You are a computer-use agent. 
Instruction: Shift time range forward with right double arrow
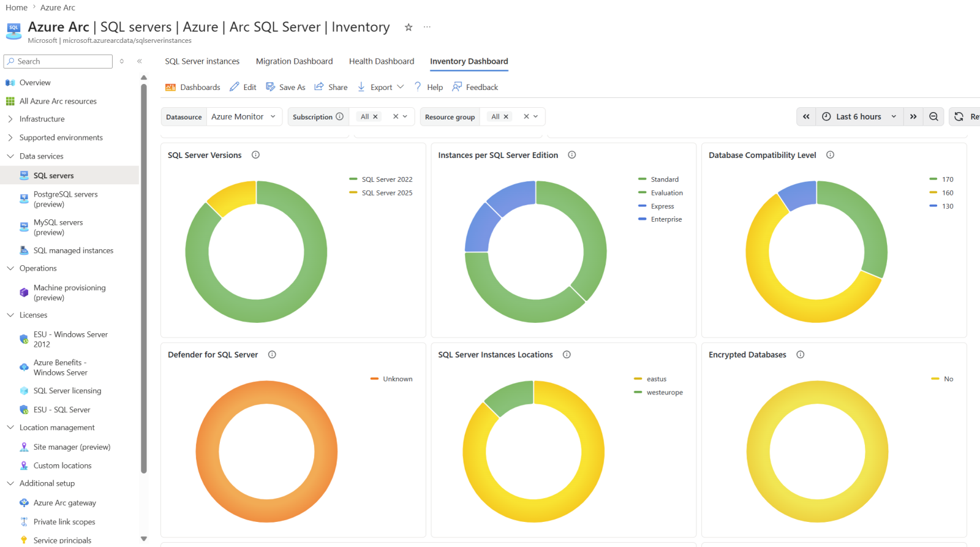pos(913,116)
